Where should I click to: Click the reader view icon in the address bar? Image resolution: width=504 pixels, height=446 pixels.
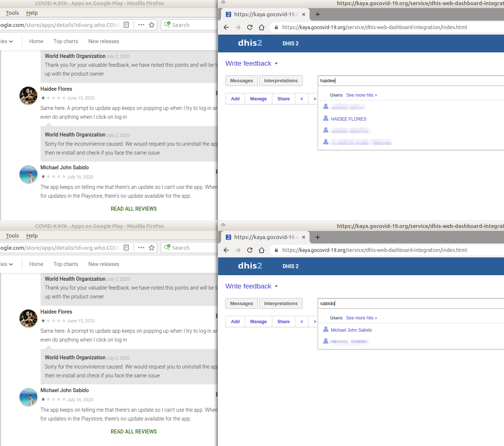[x=126, y=25]
